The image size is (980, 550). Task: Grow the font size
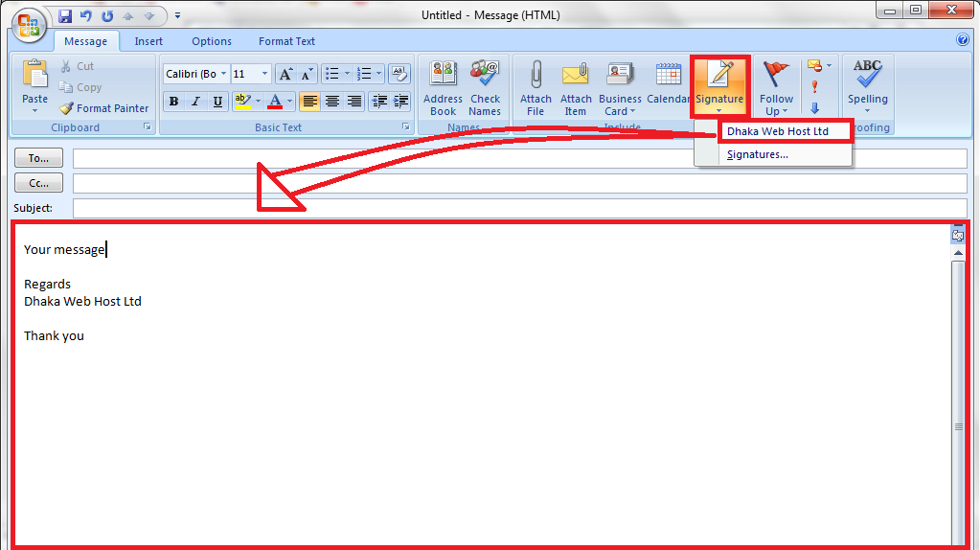(285, 74)
